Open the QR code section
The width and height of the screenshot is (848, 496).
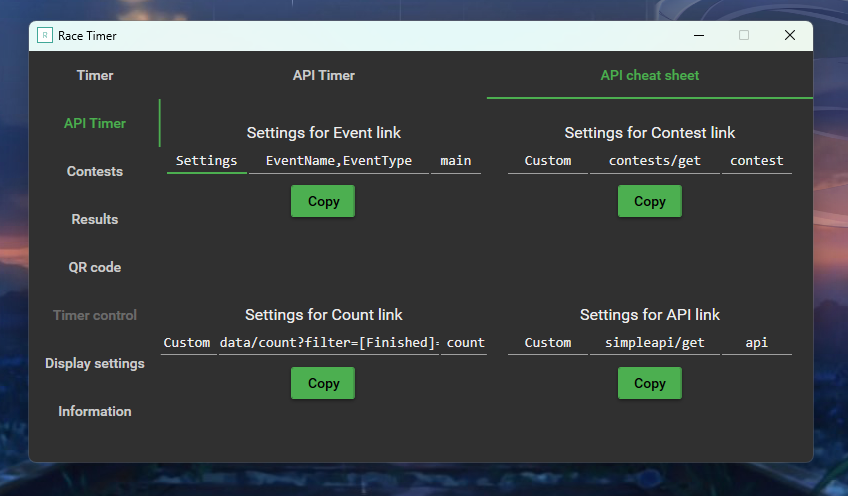95,267
